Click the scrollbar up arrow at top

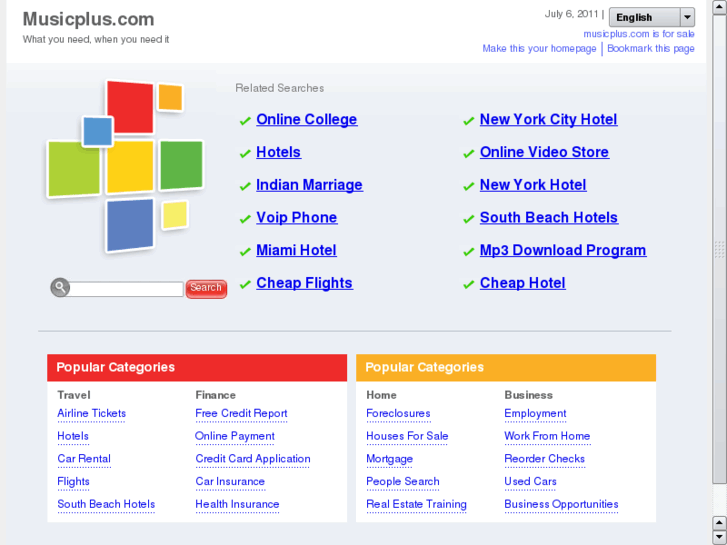click(x=719, y=7)
